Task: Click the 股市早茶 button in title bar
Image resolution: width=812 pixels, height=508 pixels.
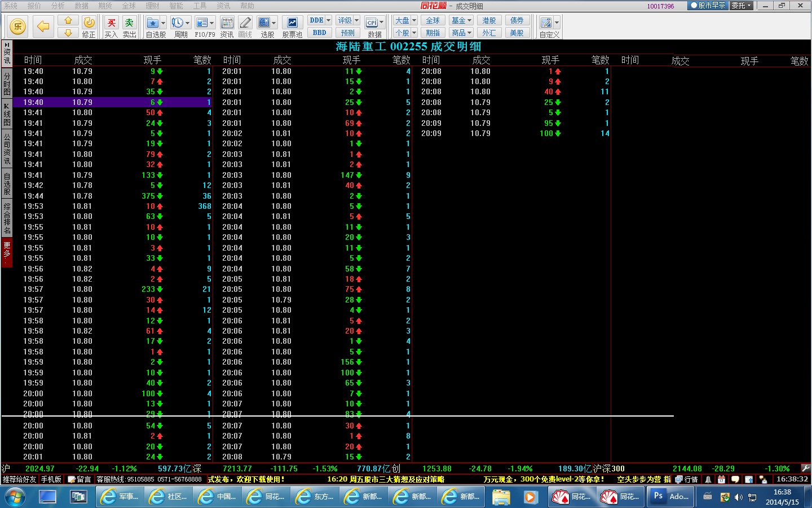Action: point(708,6)
